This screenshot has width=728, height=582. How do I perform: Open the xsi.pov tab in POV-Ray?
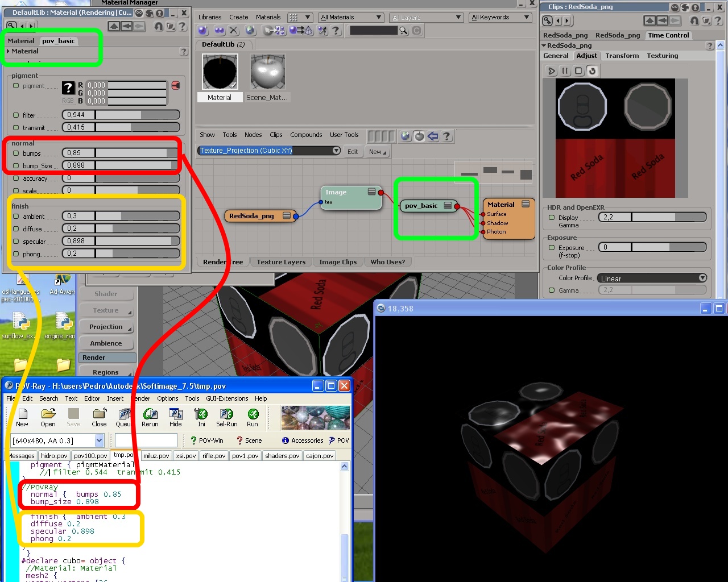186,456
